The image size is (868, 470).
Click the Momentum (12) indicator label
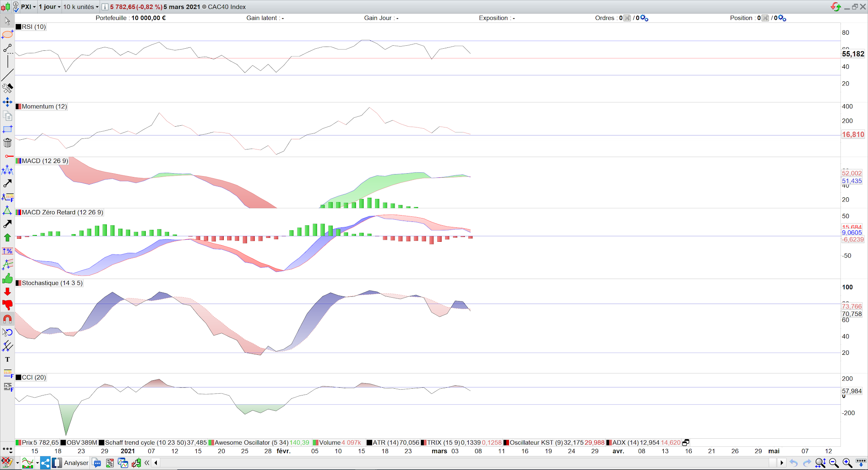pyautogui.click(x=45, y=106)
